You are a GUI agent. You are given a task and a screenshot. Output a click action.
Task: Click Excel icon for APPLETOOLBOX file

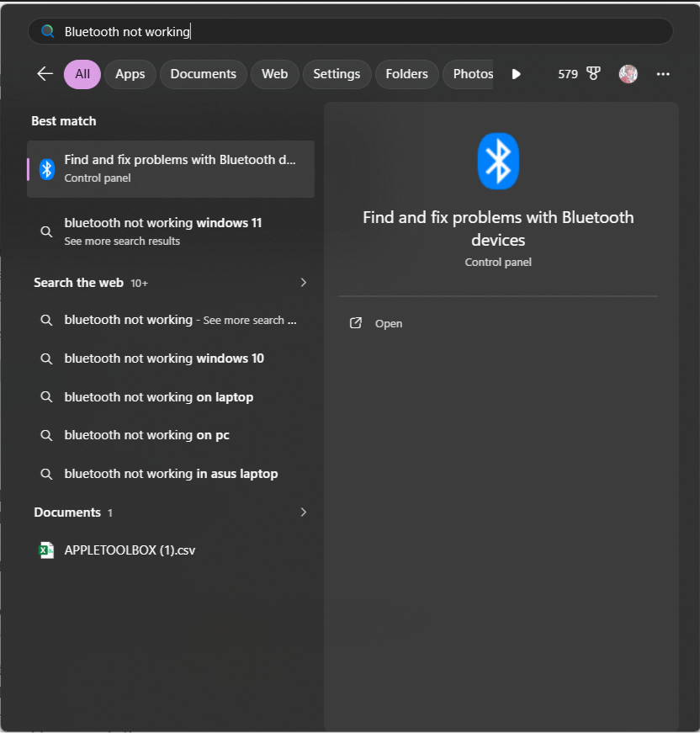(45, 550)
